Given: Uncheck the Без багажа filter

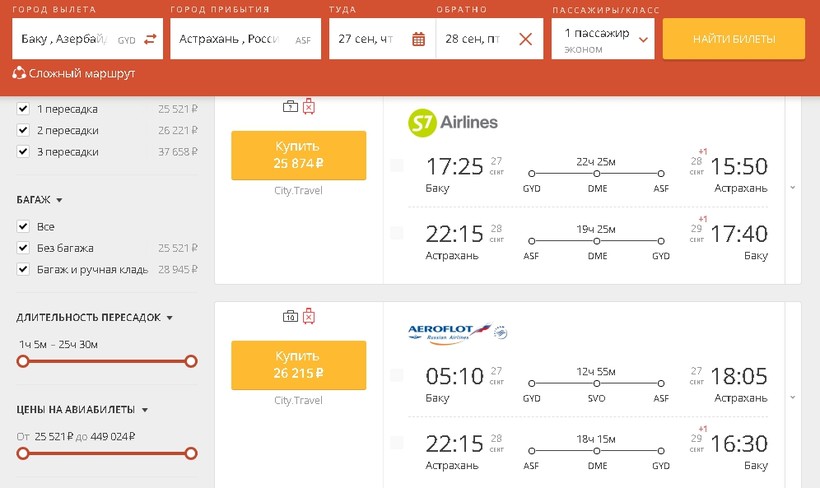Looking at the screenshot, I should pyautogui.click(x=23, y=248).
